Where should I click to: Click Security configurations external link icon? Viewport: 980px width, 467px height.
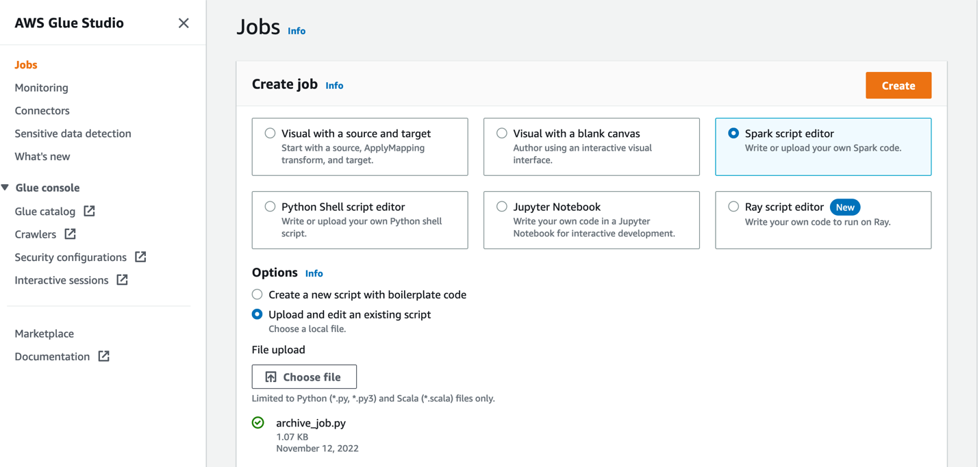click(140, 257)
